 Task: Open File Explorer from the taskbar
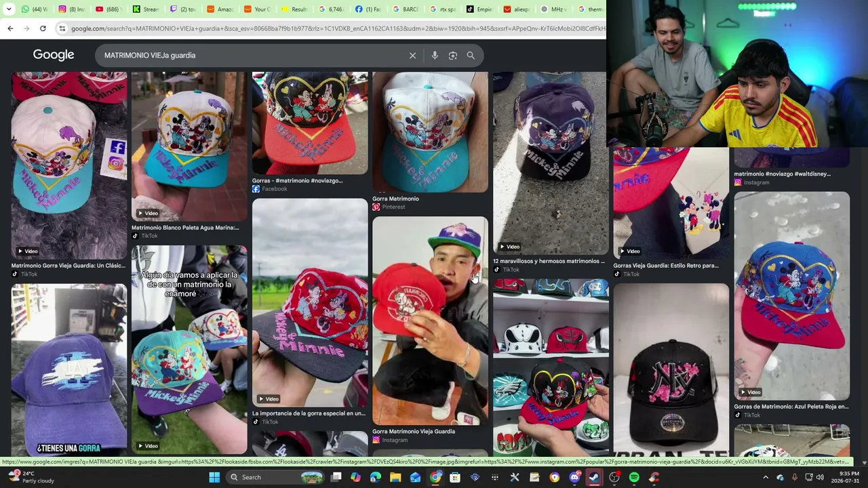tap(395, 477)
